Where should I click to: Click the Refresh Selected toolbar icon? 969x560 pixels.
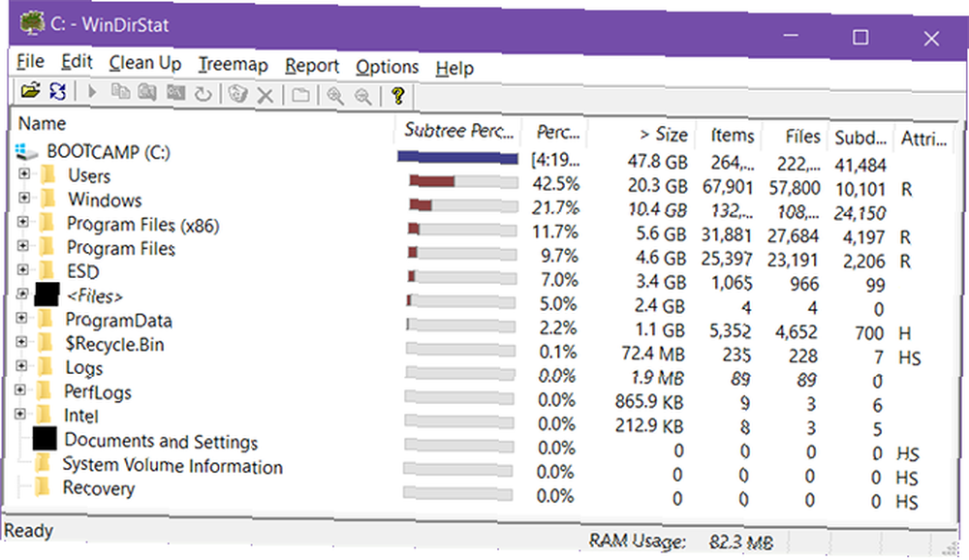pos(203,94)
